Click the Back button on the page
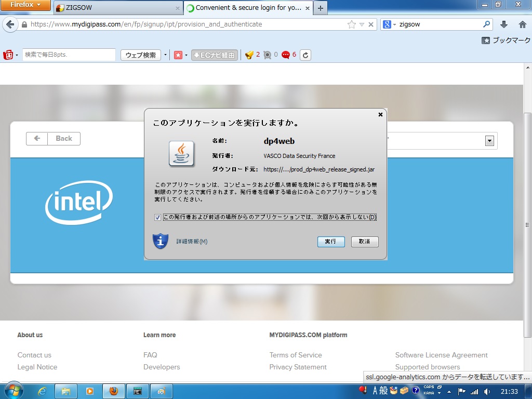This screenshot has width=532, height=399. [x=54, y=138]
